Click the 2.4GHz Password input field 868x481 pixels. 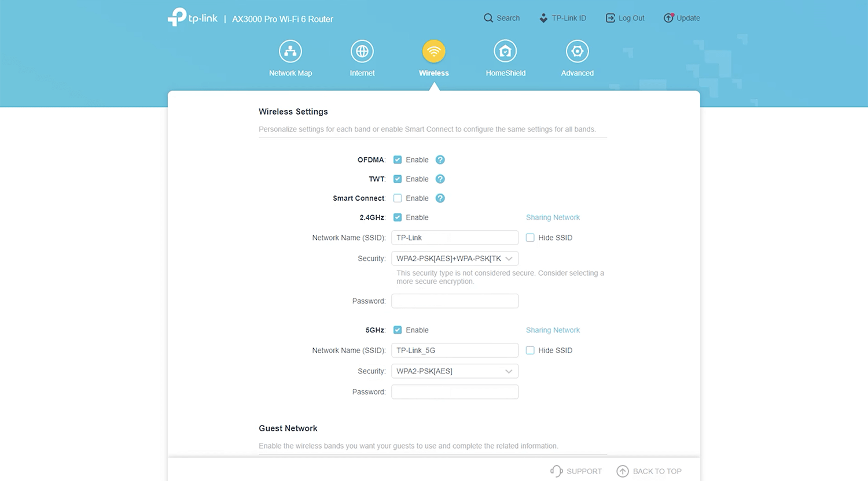pos(455,301)
